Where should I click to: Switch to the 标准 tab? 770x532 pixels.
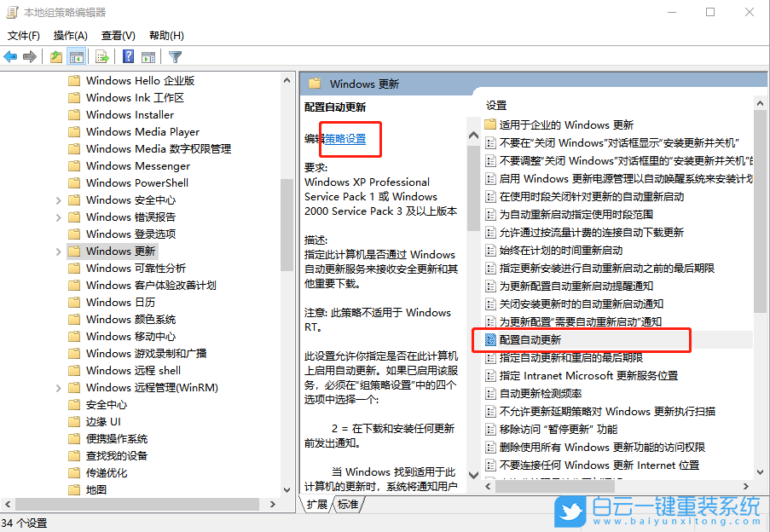point(350,504)
